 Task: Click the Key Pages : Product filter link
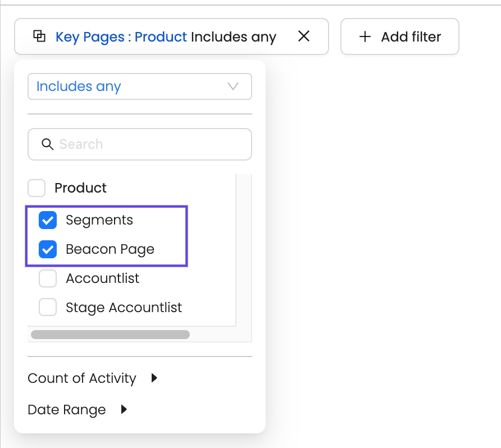pyautogui.click(x=121, y=37)
